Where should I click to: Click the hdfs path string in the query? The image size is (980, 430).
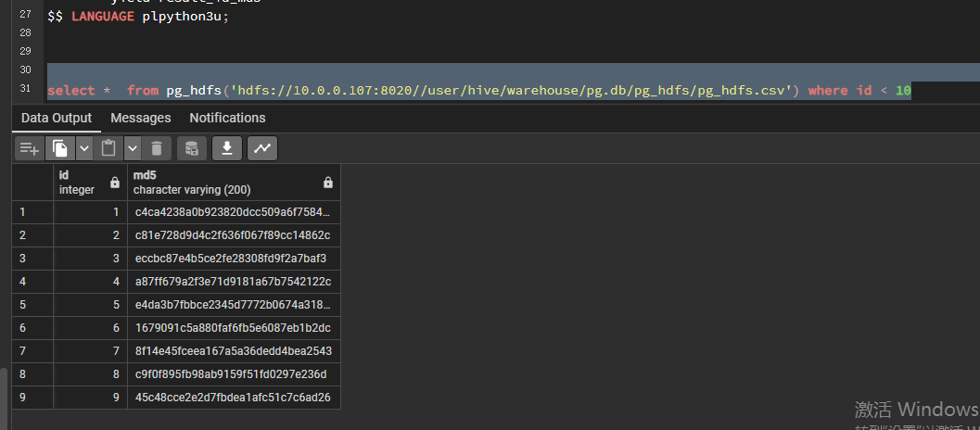[x=512, y=91]
